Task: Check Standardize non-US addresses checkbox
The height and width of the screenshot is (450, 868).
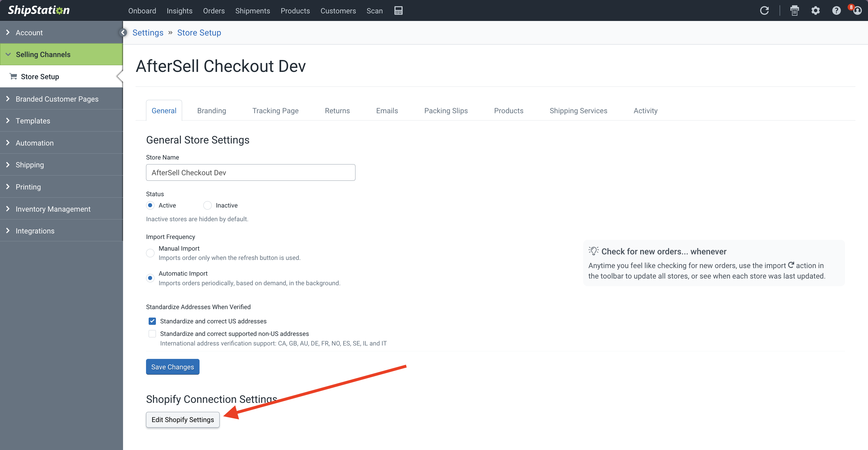Action: tap(152, 334)
